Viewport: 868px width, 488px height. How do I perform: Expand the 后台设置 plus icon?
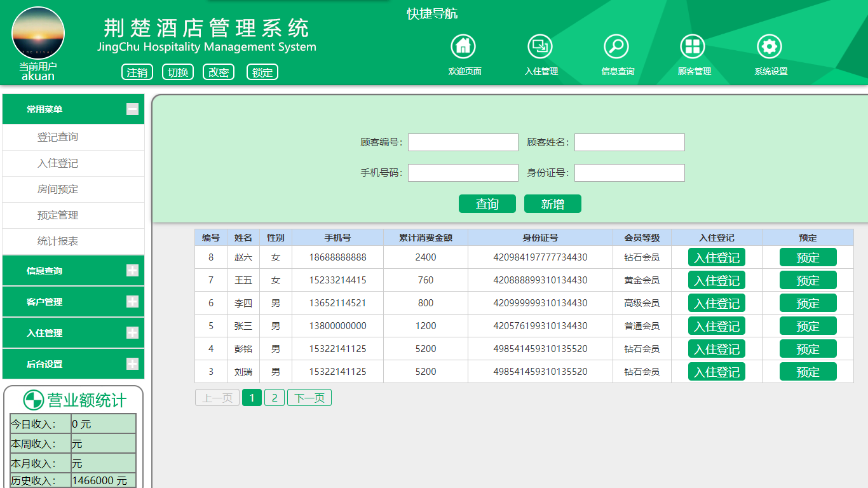click(x=132, y=363)
